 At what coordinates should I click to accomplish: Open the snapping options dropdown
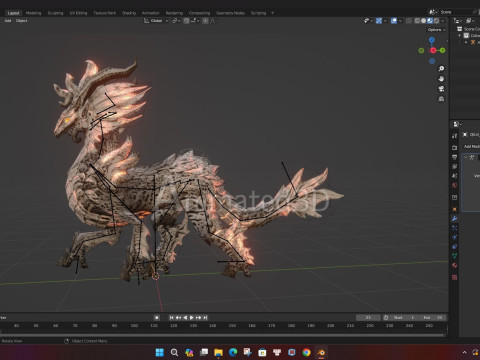(x=195, y=21)
